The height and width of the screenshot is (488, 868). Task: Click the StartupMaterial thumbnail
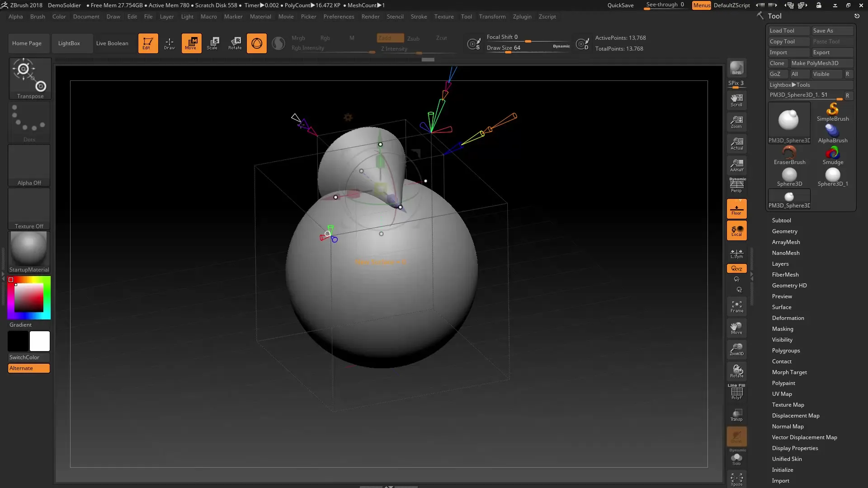(29, 252)
